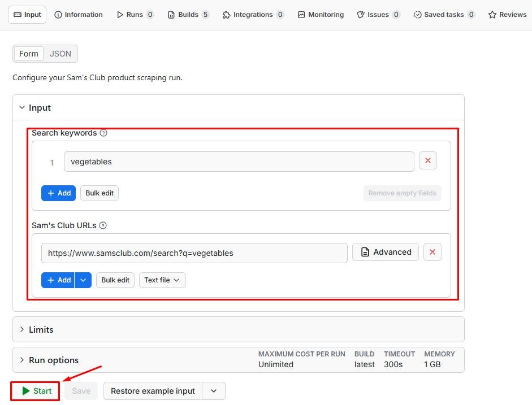Viewport: 532px width, 405px height.
Task: Select the Form view toggle
Action: (x=28, y=54)
